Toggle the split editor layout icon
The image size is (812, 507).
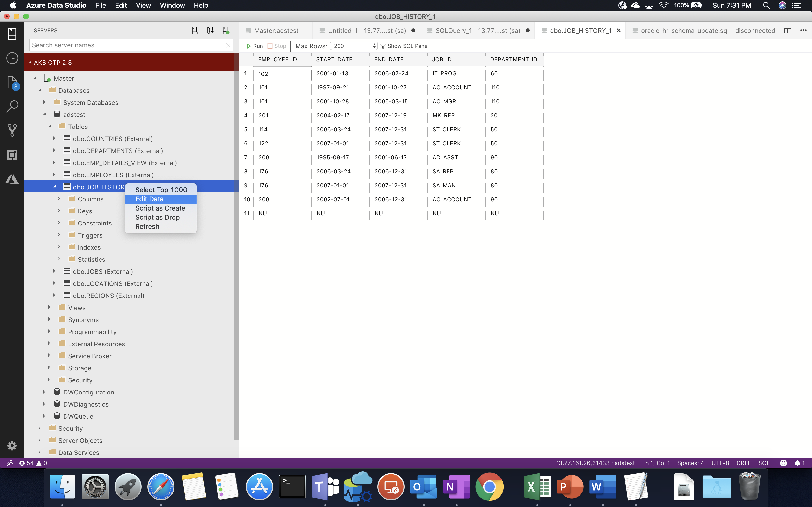click(x=788, y=30)
